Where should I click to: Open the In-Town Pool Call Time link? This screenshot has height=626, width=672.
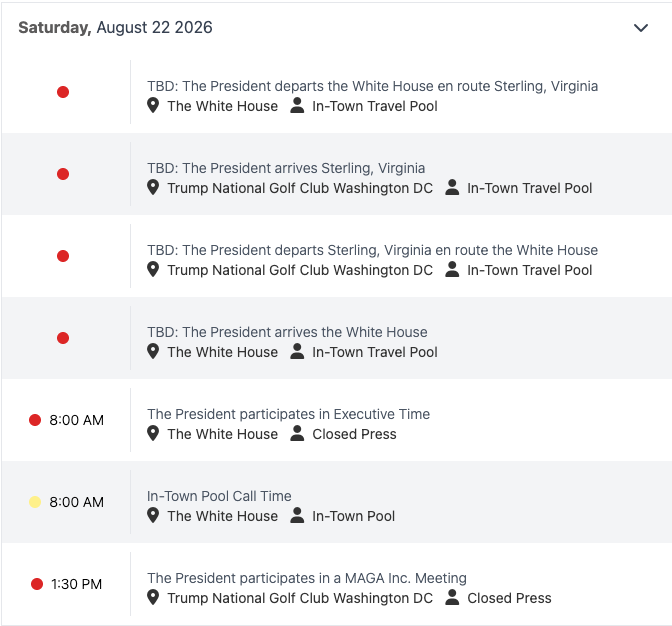click(x=219, y=496)
